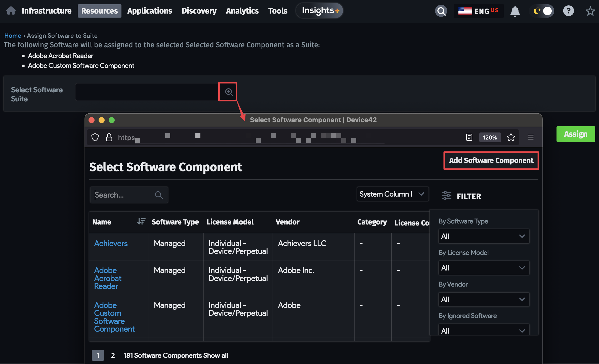Open the help question mark menu
This screenshot has height=364, width=599.
569,11
